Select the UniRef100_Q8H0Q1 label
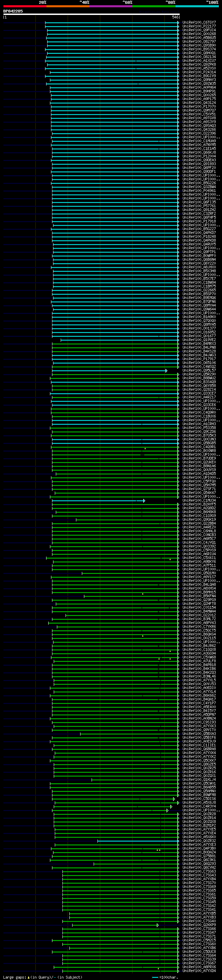Screen dimensions: 222x980 coord(199,53)
